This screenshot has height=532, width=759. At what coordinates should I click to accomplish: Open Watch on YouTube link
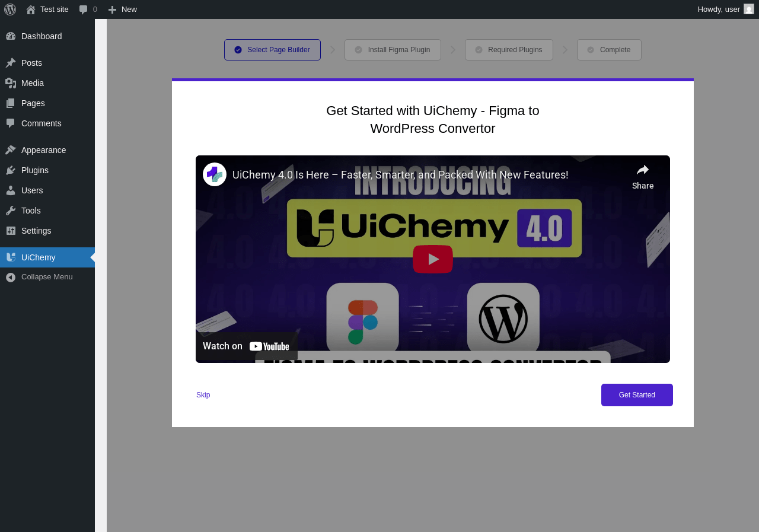pyautogui.click(x=246, y=346)
